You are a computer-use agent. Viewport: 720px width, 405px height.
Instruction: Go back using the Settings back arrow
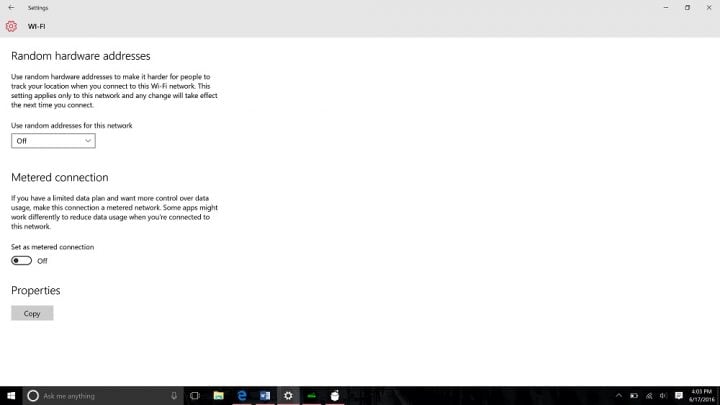(x=11, y=7)
